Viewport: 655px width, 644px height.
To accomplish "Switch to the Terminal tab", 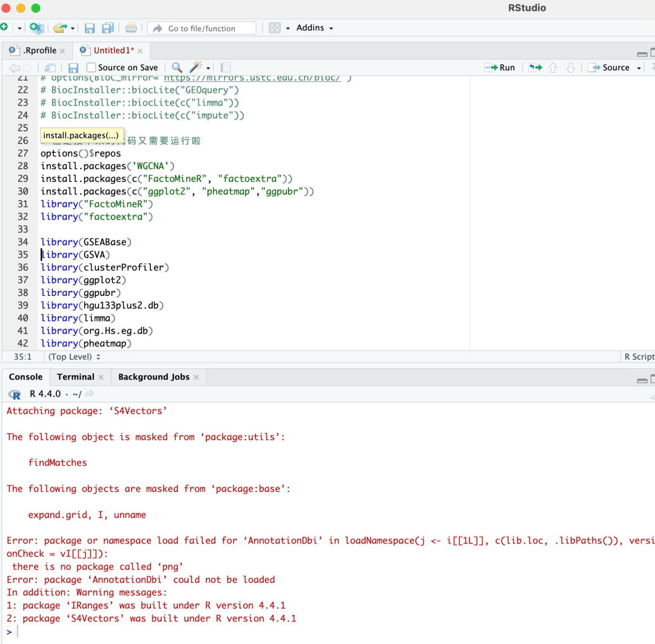I will [x=75, y=377].
